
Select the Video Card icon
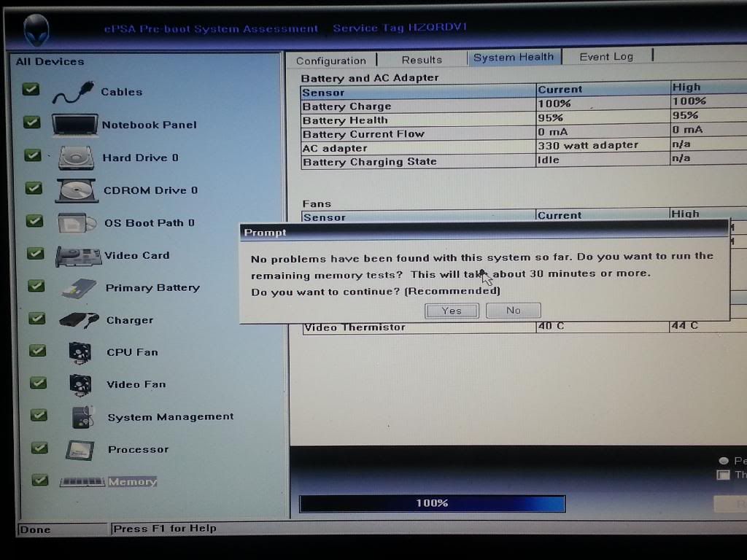(x=78, y=256)
